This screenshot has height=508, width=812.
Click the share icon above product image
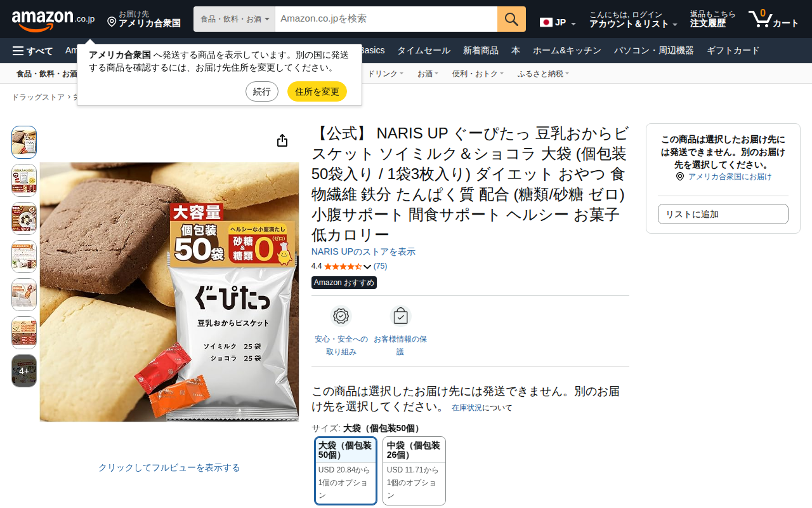(282, 140)
